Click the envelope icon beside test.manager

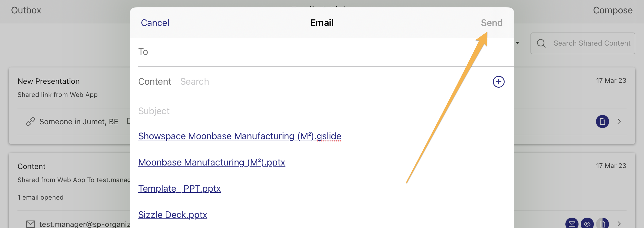pos(31,224)
